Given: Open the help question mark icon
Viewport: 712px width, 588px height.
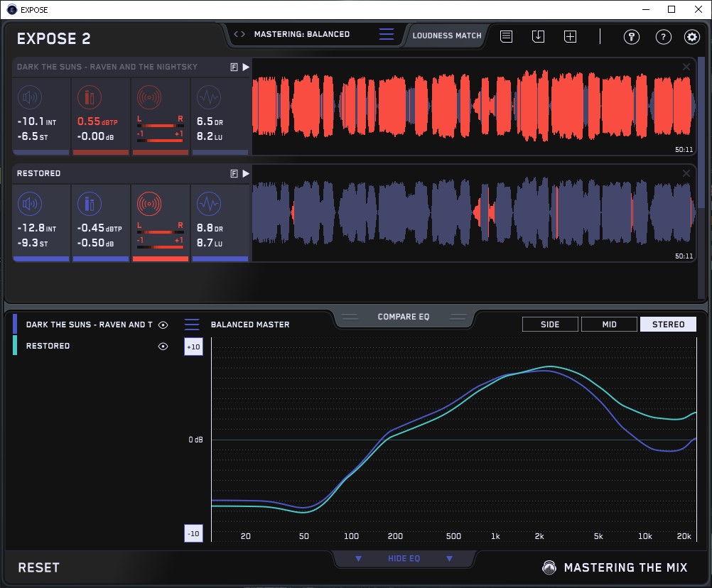Looking at the screenshot, I should [663, 37].
